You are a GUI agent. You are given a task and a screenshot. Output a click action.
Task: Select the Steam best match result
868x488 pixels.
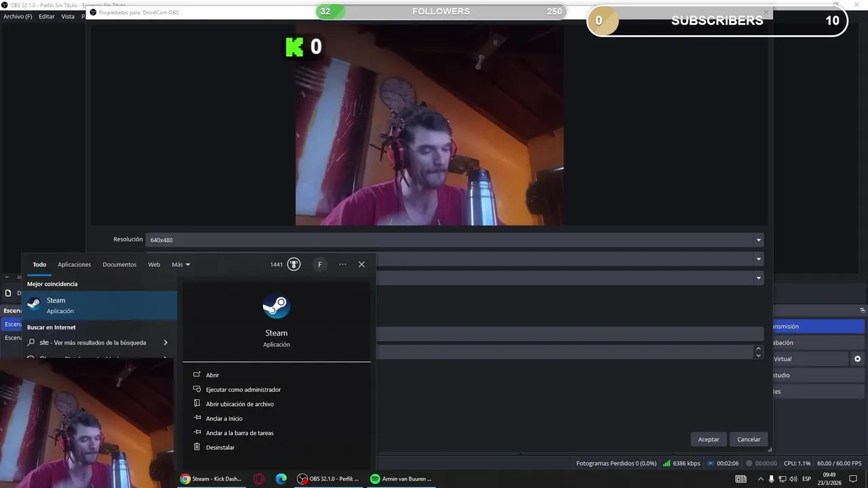click(100, 305)
